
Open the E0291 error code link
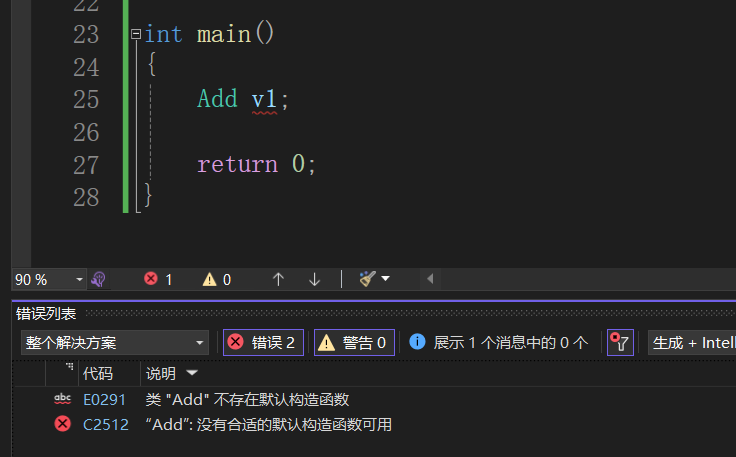[x=104, y=400]
